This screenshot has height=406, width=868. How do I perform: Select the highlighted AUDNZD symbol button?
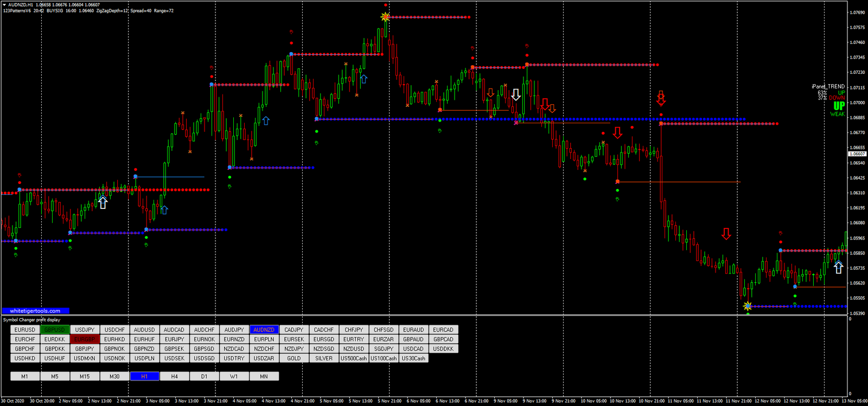(264, 329)
